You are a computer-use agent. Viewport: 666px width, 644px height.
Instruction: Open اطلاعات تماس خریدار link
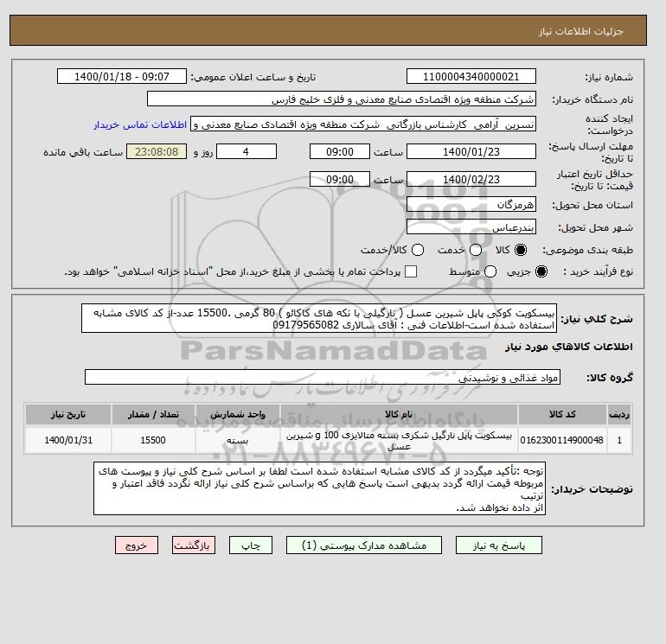[x=140, y=124]
